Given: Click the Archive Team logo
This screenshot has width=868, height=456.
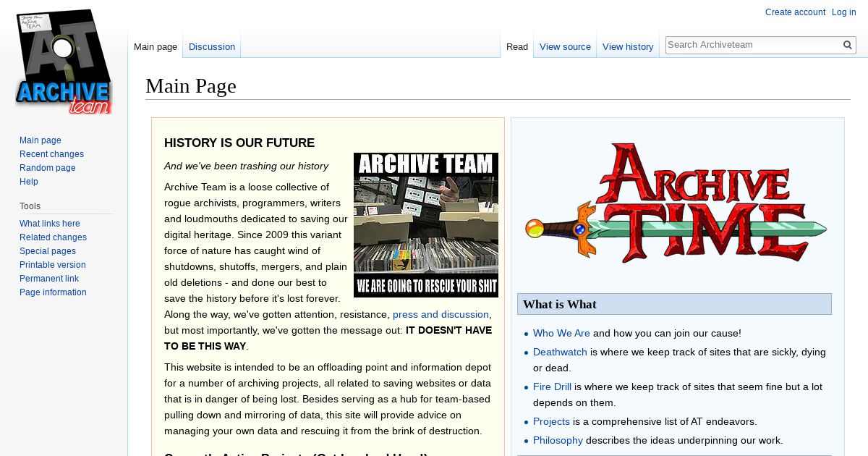Looking at the screenshot, I should point(64,62).
